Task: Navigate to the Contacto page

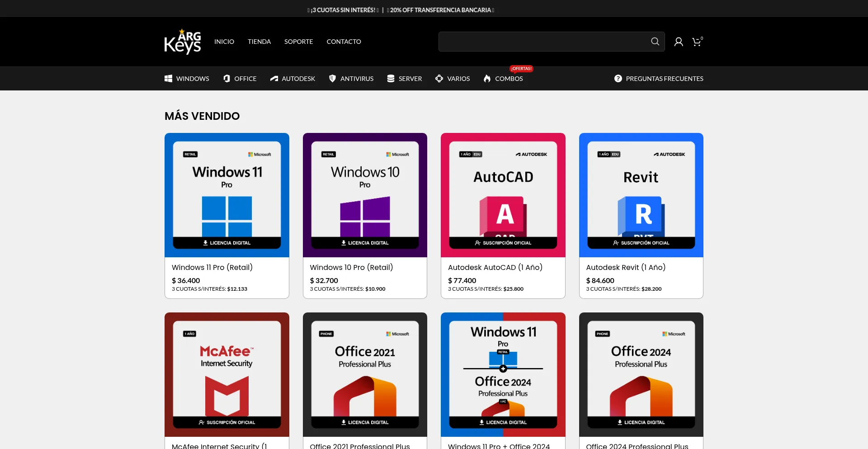Action: point(344,42)
